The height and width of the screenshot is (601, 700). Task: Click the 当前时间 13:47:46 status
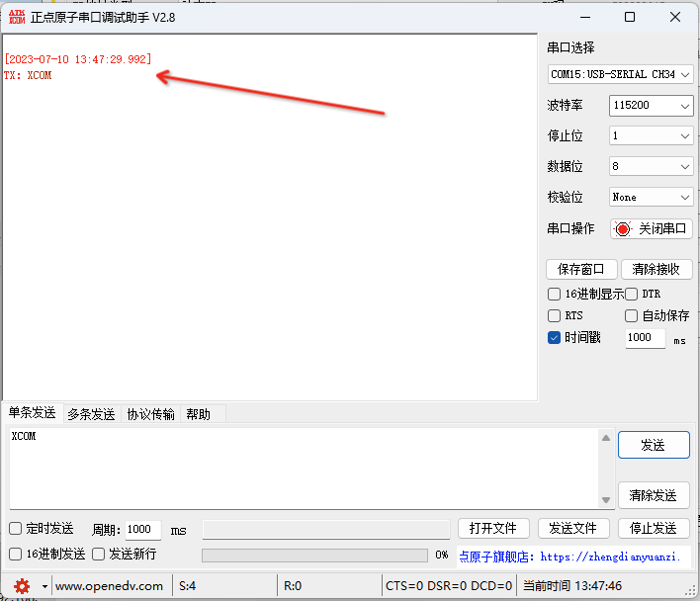point(572,586)
